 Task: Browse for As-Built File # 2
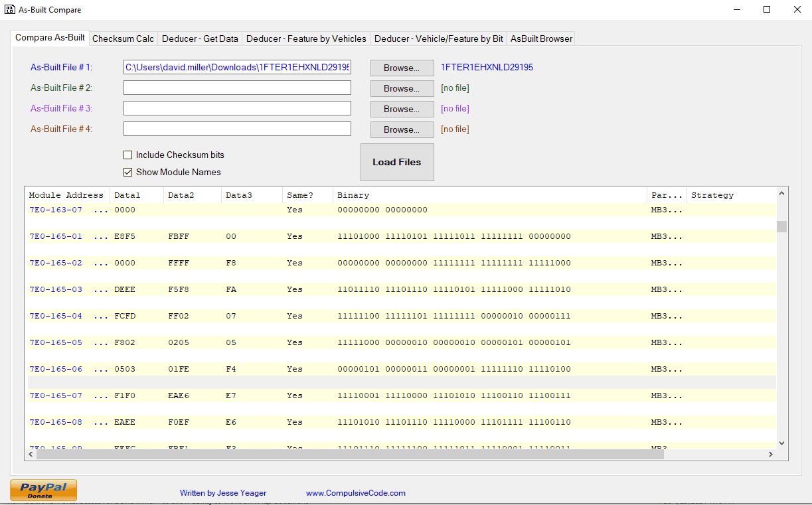coord(402,89)
